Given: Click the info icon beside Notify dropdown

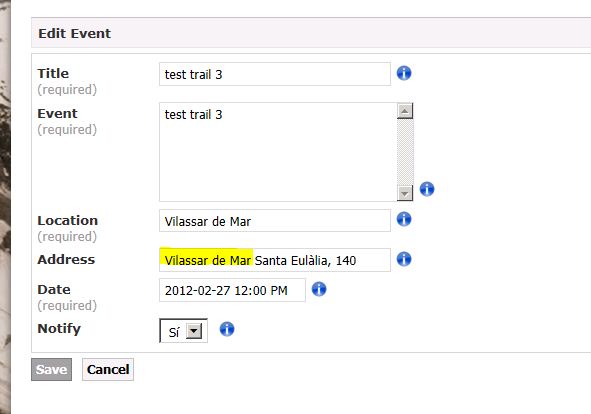Looking at the screenshot, I should point(227,329).
